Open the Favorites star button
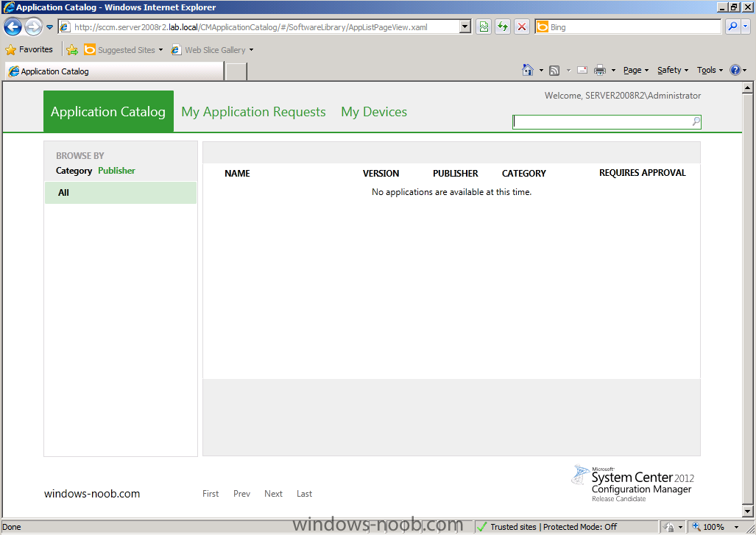 (29, 49)
